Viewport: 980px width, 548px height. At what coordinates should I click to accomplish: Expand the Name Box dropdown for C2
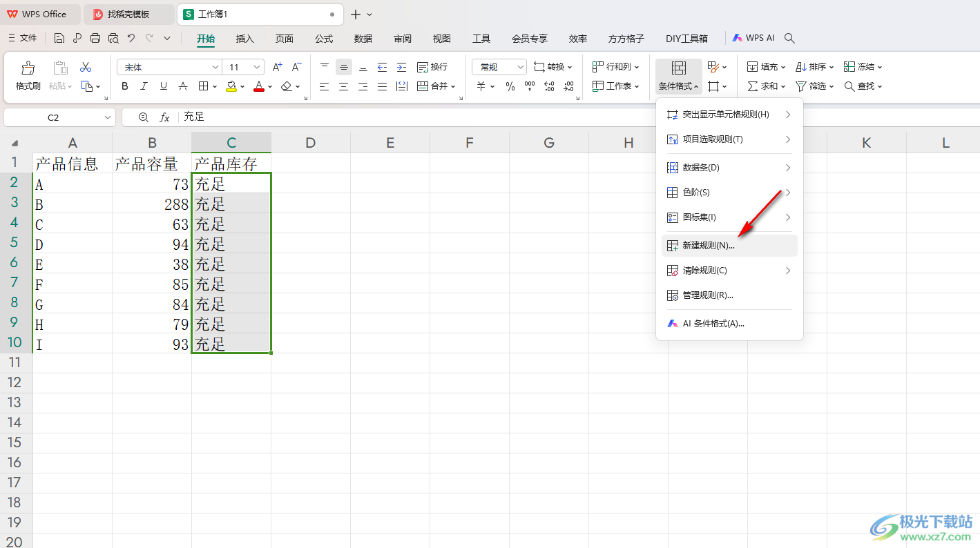point(107,117)
